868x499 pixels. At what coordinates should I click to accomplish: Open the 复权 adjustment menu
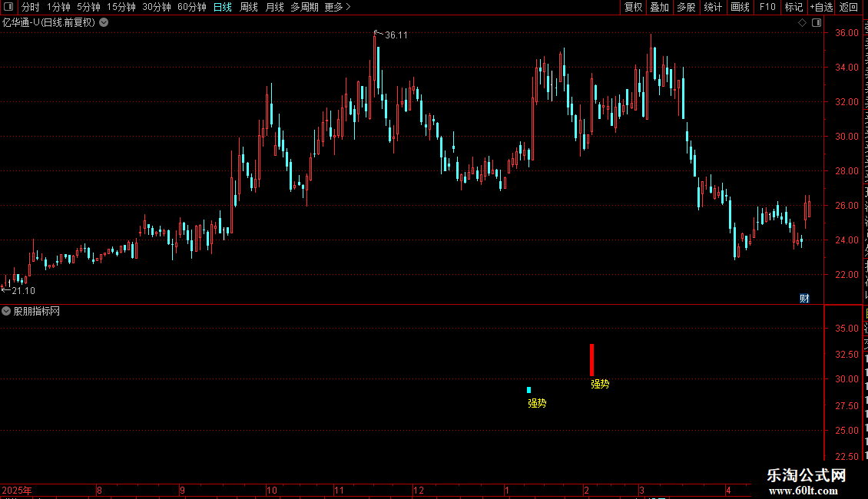[x=633, y=7]
